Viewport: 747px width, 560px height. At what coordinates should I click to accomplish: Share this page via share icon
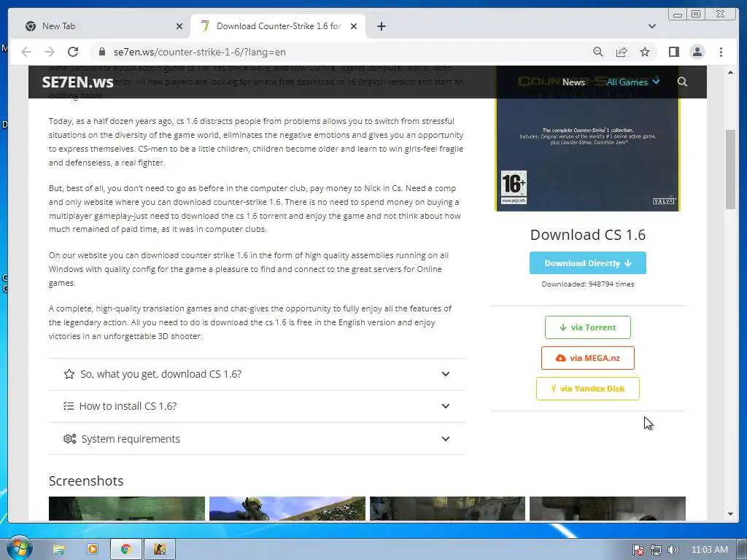click(622, 52)
